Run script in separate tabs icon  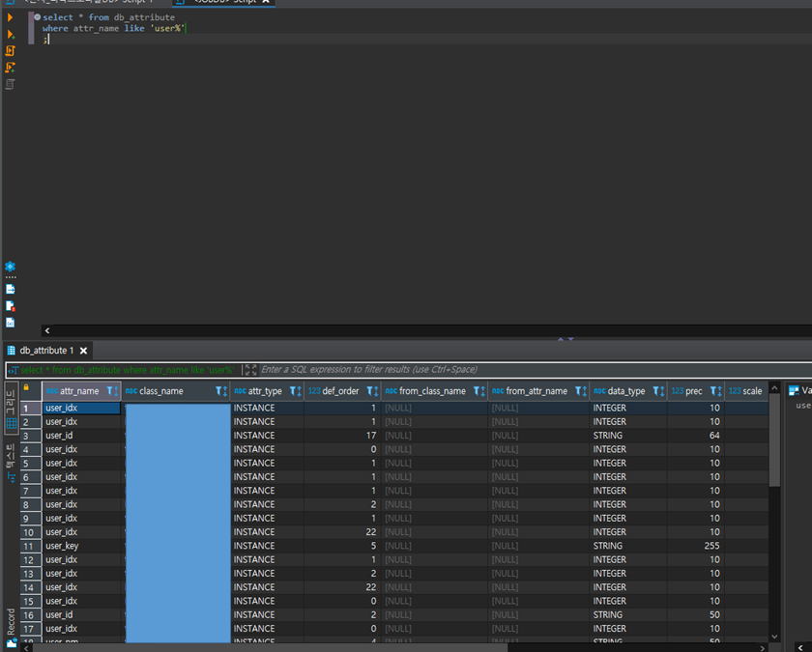[10, 68]
